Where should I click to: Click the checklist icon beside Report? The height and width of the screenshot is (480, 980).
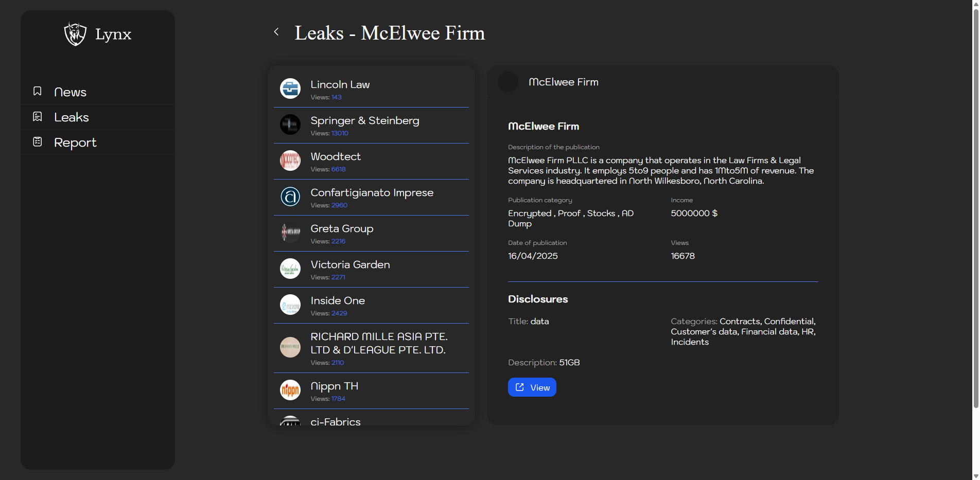(38, 142)
